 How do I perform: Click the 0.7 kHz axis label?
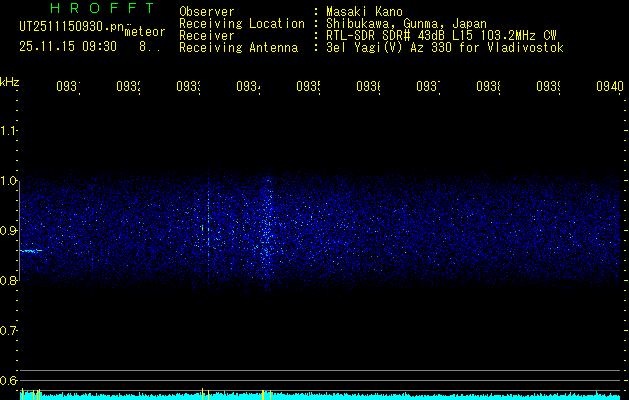[8, 330]
